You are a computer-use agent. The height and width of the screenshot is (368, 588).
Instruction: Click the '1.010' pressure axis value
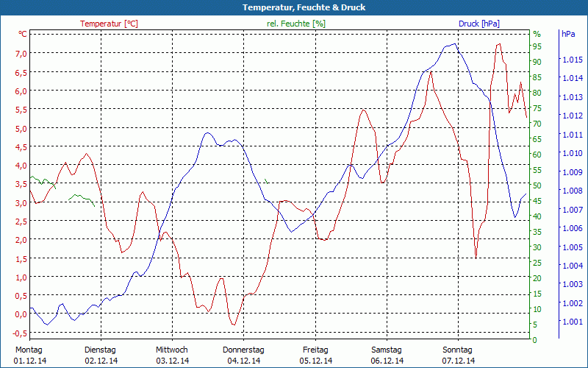573,153
